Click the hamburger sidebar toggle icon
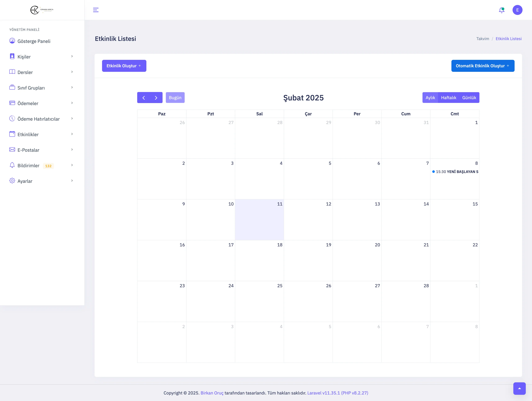The height and width of the screenshot is (401, 532). pyautogui.click(x=96, y=10)
